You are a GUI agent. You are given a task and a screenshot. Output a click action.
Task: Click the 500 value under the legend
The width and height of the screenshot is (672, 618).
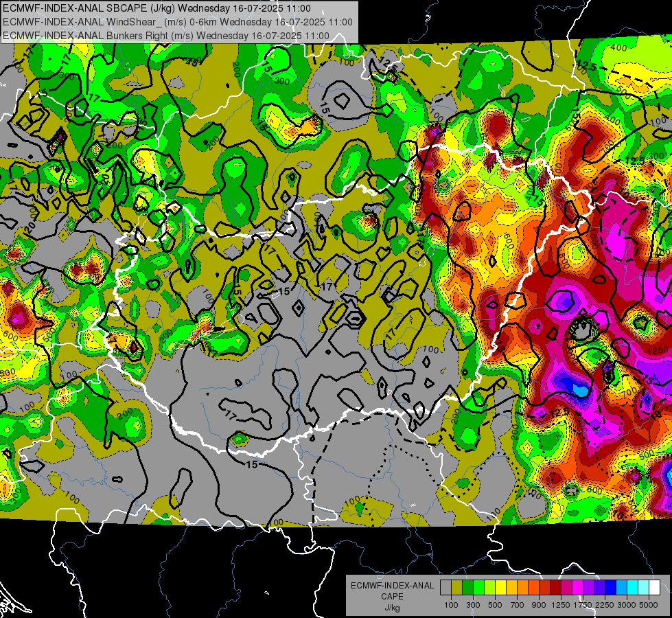(495, 605)
